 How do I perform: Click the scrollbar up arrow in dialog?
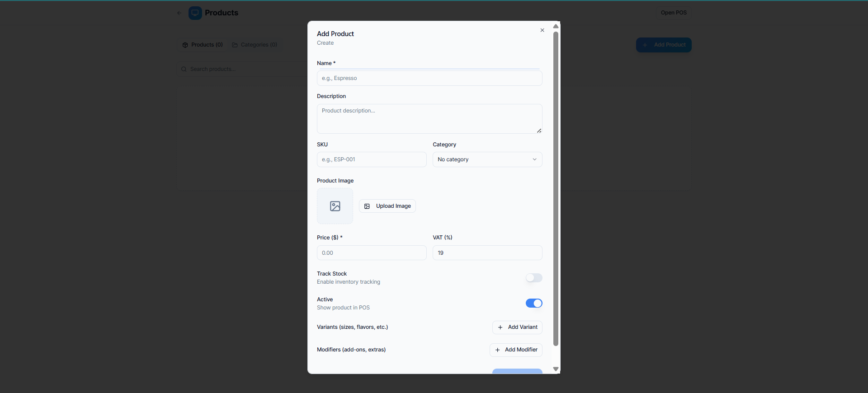point(556,26)
